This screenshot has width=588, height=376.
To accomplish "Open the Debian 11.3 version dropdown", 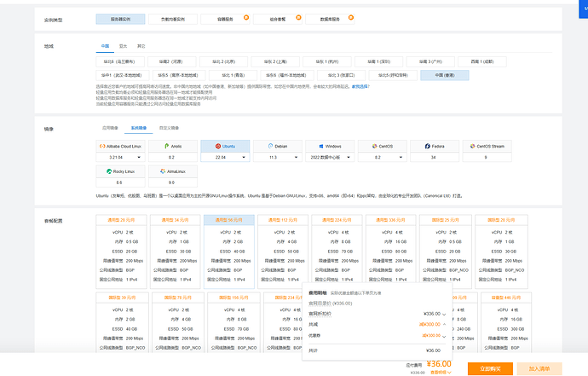I will click(x=278, y=157).
